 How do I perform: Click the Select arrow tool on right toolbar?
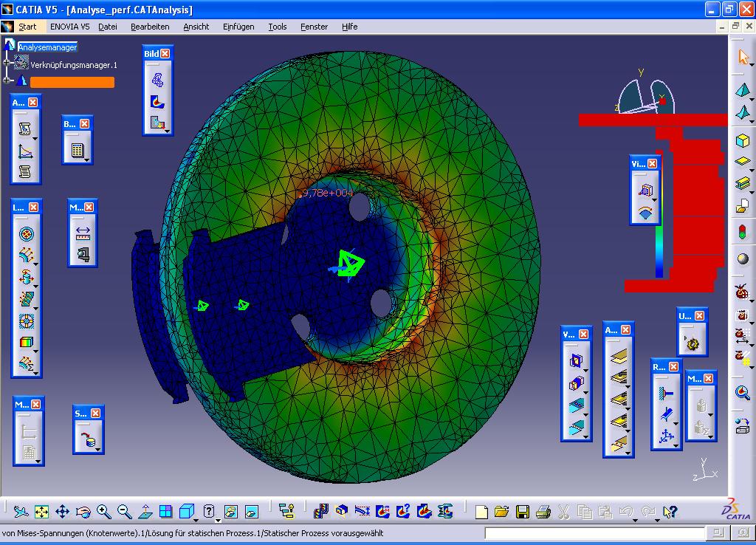click(743, 57)
